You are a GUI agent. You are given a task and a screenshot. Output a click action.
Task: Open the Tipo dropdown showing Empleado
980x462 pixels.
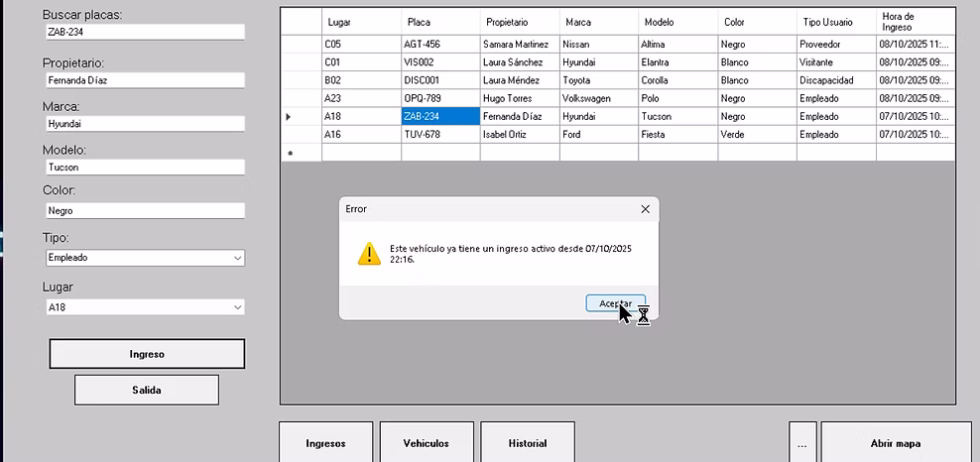(145, 258)
